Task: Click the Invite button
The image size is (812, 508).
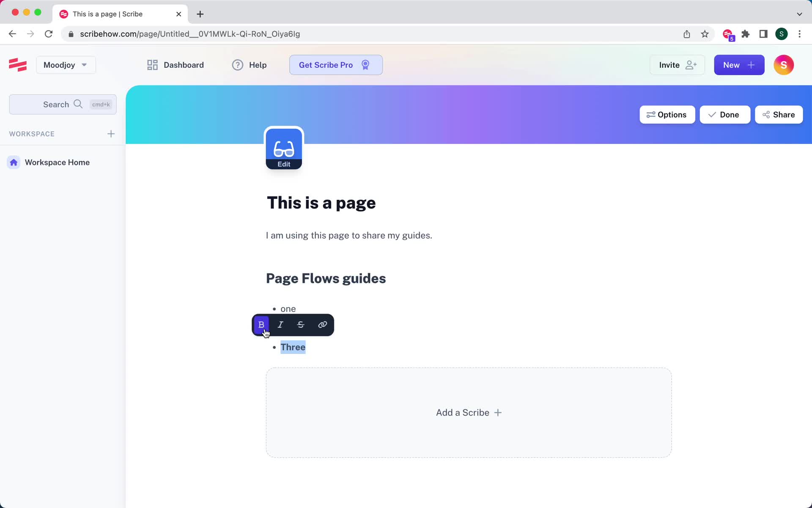Action: pos(676,65)
